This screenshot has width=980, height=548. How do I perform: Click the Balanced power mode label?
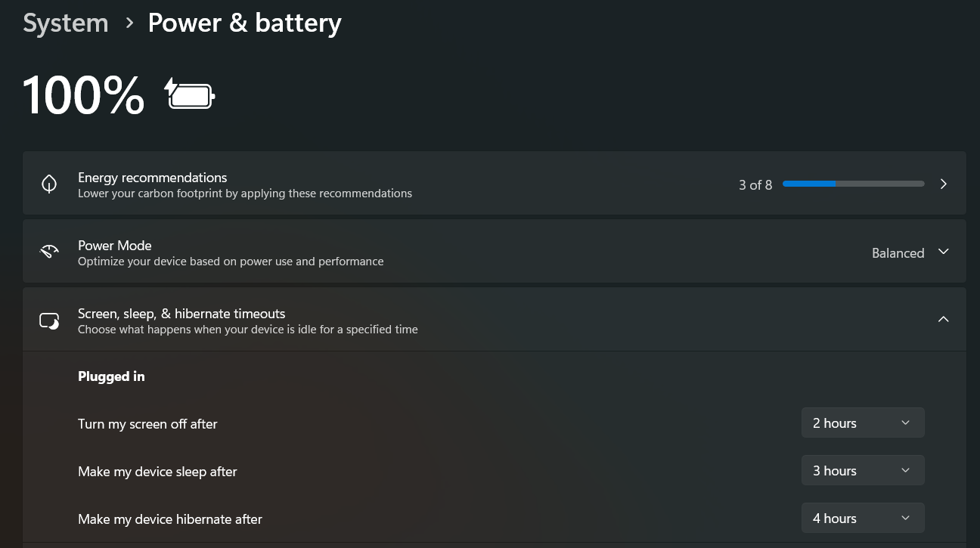pyautogui.click(x=898, y=253)
